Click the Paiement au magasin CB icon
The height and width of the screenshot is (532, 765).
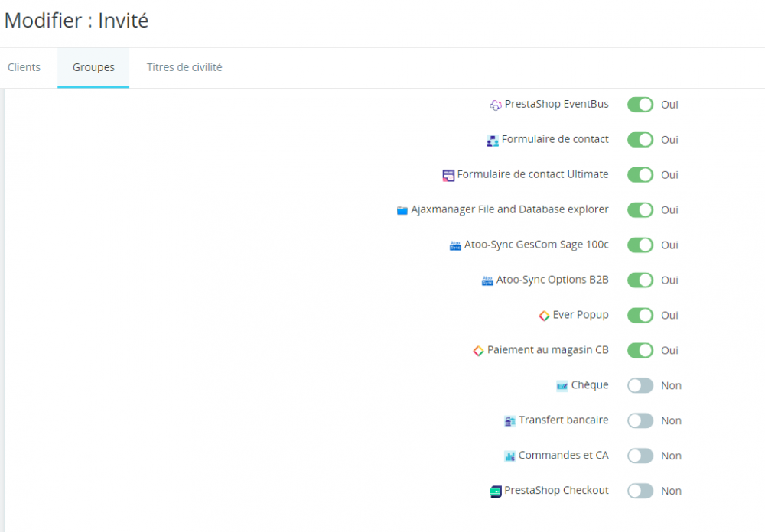(477, 350)
